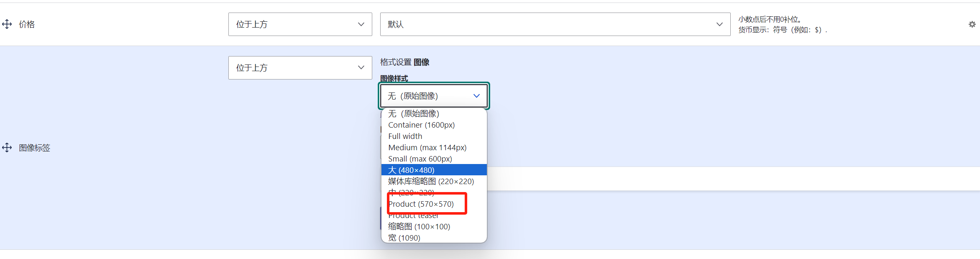Image resolution: width=980 pixels, height=259 pixels.
Task: Choose 宽 (1090) image style
Action: point(434,238)
